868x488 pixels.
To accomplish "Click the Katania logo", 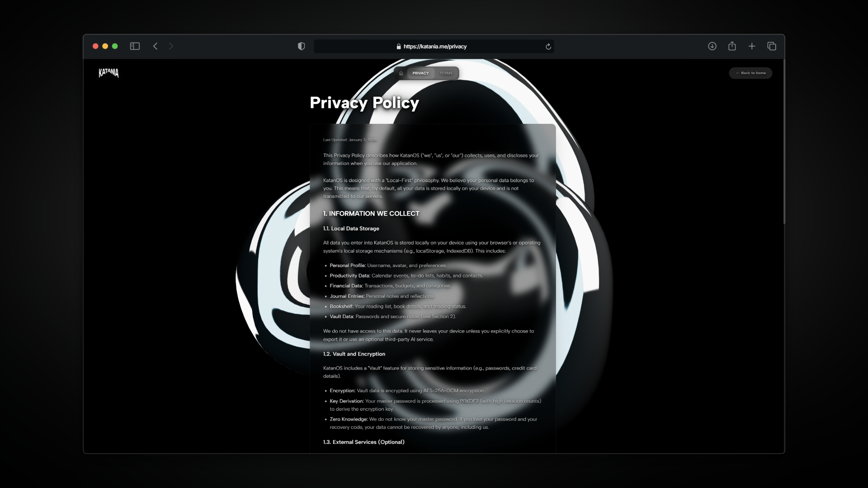I will tap(108, 73).
